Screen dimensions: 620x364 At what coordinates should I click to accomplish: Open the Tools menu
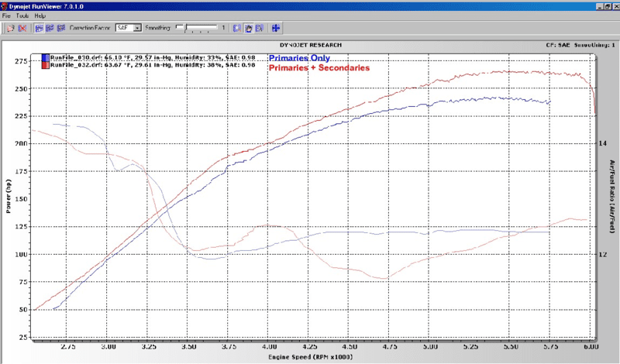click(23, 15)
